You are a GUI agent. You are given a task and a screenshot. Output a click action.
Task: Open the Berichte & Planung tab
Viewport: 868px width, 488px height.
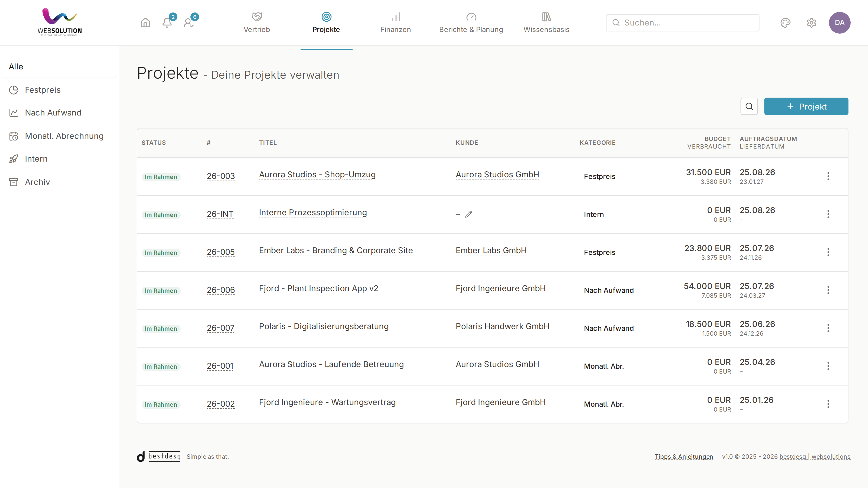click(x=471, y=23)
